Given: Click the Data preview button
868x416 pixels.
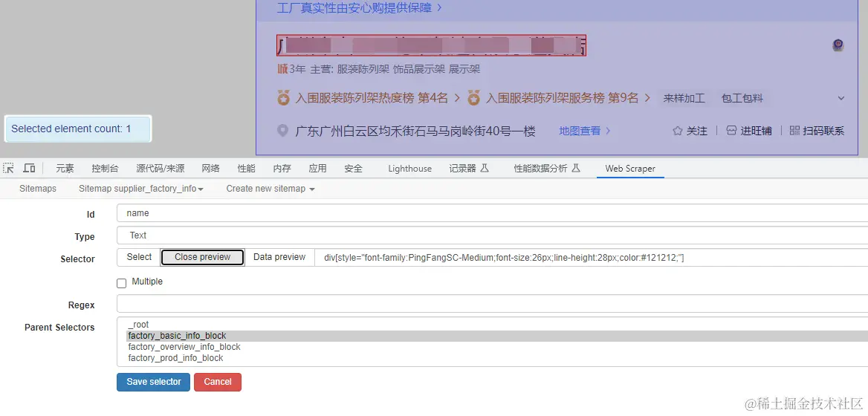Looking at the screenshot, I should 279,257.
